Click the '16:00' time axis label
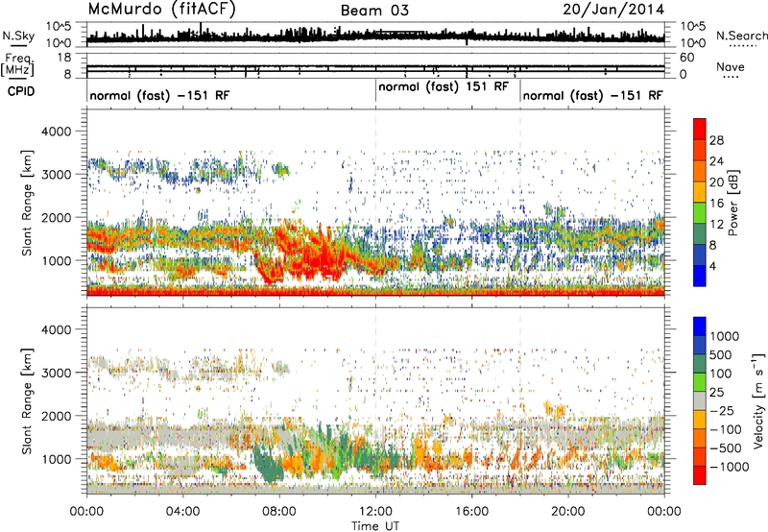 tap(471, 512)
